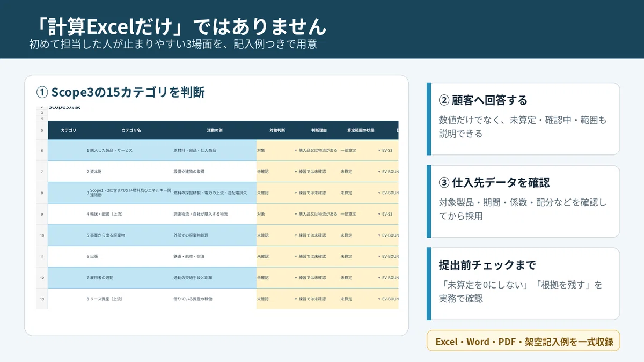The width and height of the screenshot is (644, 362).
Task: Click the ② 顧客へ回答する card
Action: coord(523,119)
